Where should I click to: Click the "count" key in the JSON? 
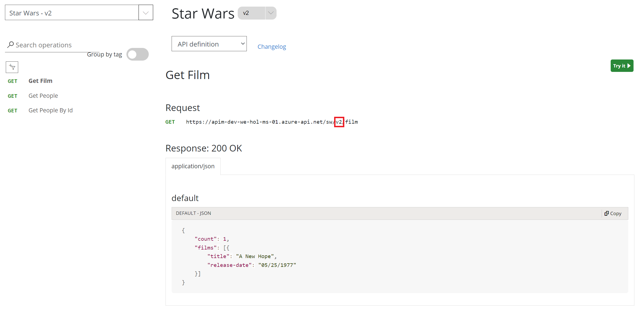(205, 239)
